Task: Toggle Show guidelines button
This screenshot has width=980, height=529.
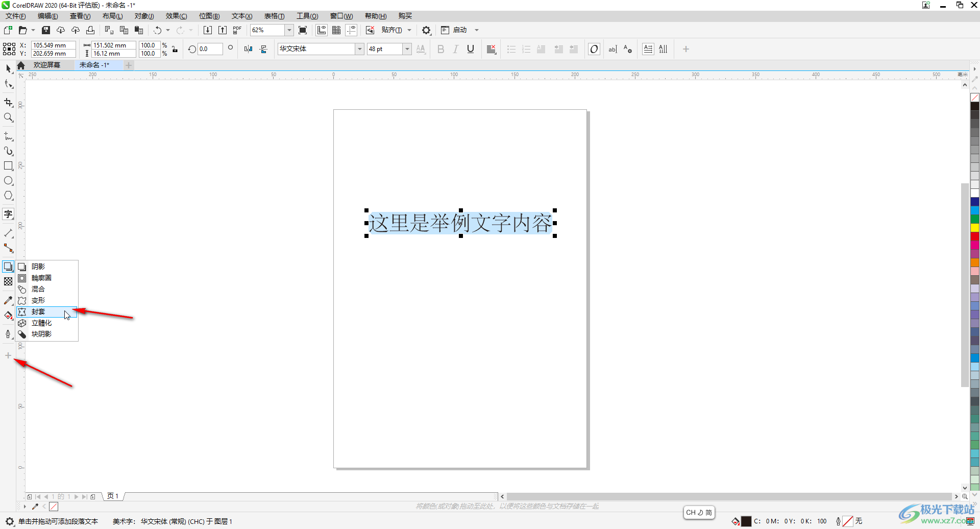Action: [351, 30]
